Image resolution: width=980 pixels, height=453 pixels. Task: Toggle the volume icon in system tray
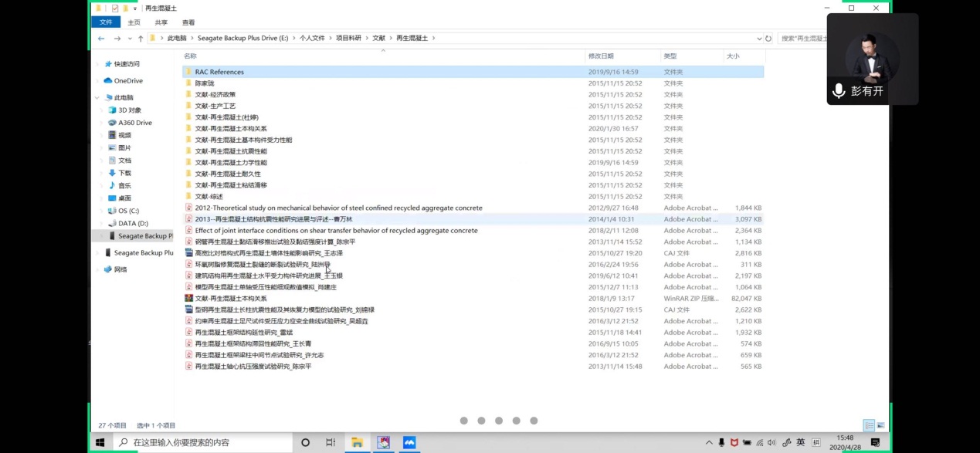(771, 442)
